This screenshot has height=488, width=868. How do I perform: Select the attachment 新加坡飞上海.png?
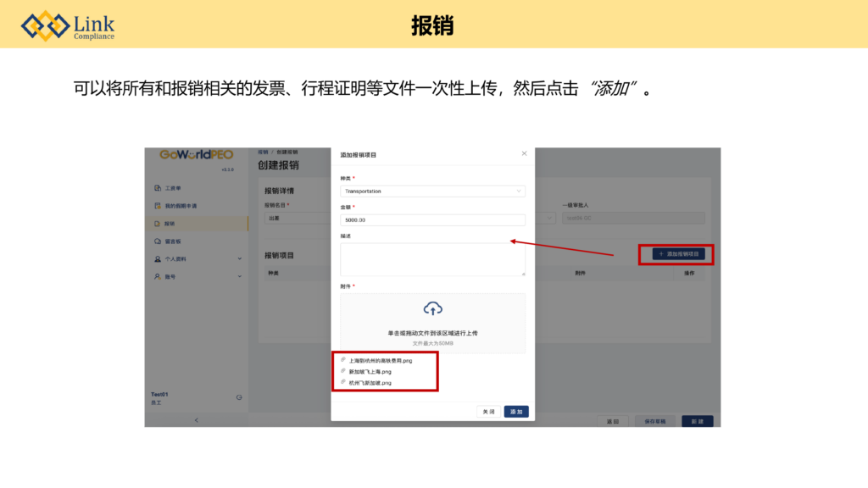(370, 372)
